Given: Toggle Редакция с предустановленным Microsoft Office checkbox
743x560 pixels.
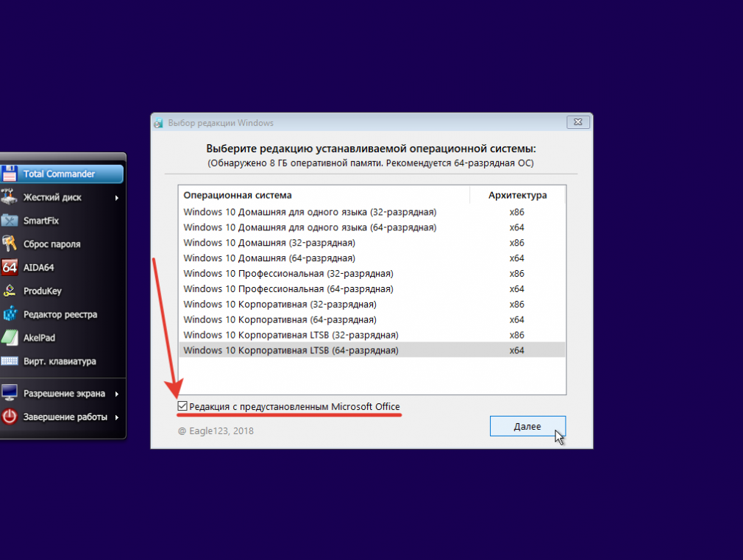Looking at the screenshot, I should pyautogui.click(x=182, y=406).
